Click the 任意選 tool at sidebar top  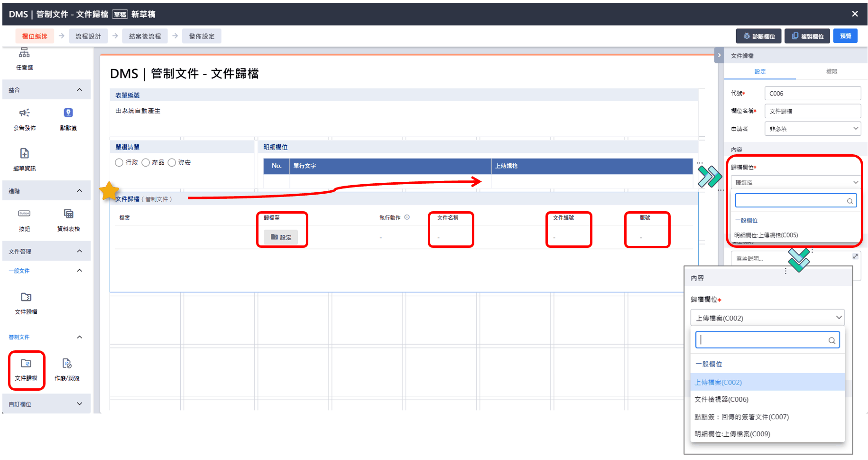point(24,59)
